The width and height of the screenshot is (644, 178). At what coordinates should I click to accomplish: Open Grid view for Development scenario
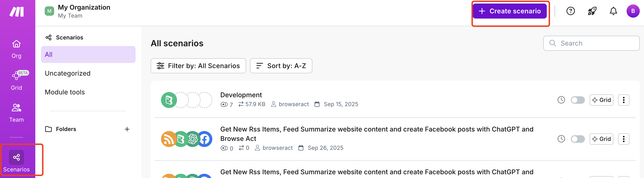coord(601,100)
